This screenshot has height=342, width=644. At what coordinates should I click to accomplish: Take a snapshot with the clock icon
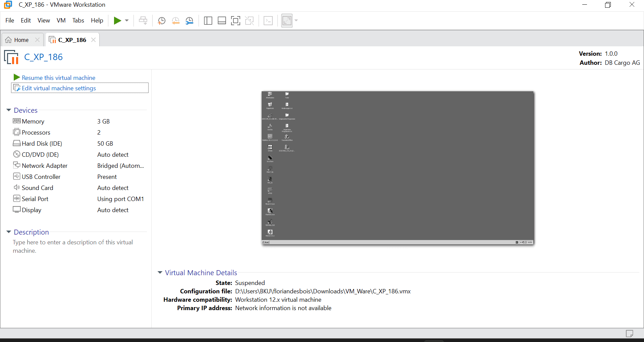coord(161,21)
